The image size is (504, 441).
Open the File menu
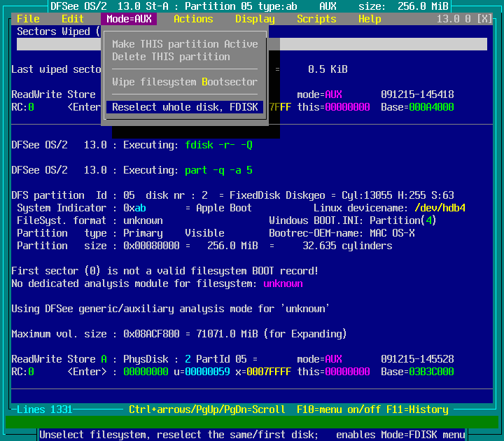pyautogui.click(x=28, y=19)
